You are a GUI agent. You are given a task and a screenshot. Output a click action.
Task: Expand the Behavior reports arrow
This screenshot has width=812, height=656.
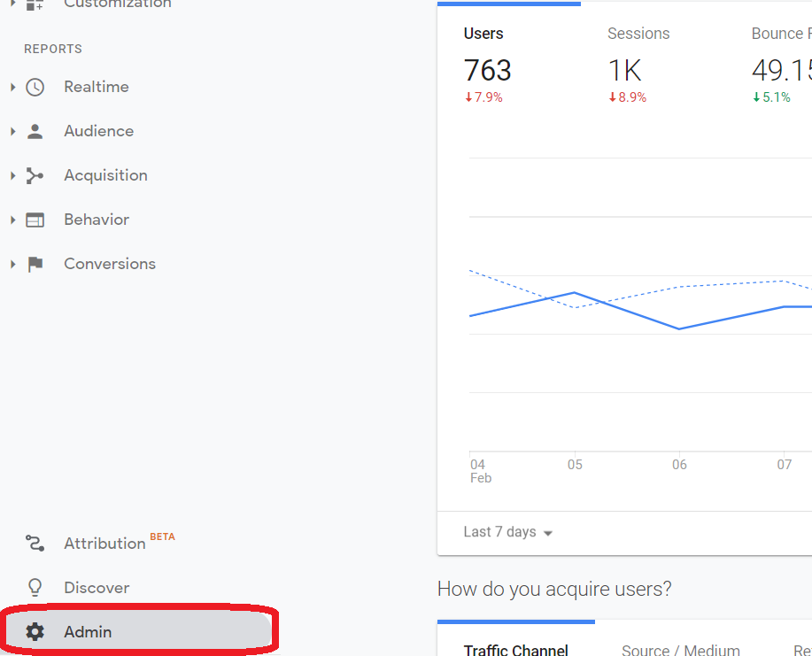pos(13,220)
